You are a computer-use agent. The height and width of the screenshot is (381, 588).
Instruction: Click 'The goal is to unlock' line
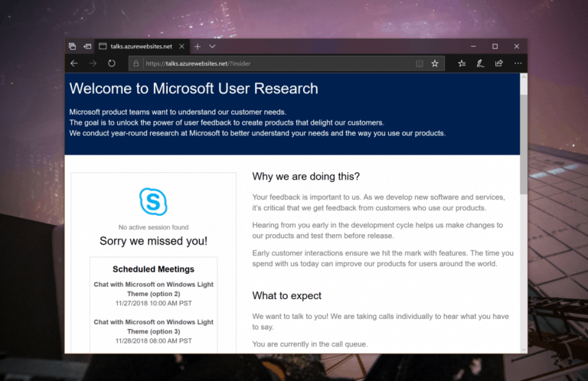[x=227, y=122]
